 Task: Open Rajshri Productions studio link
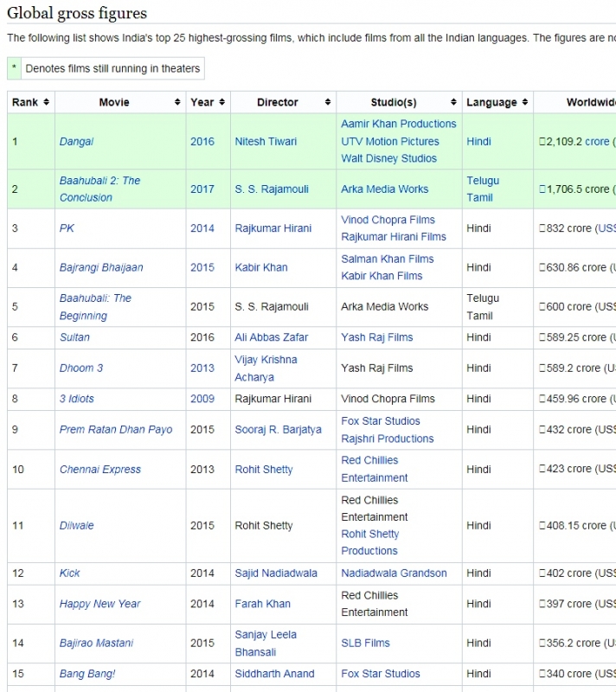(388, 439)
